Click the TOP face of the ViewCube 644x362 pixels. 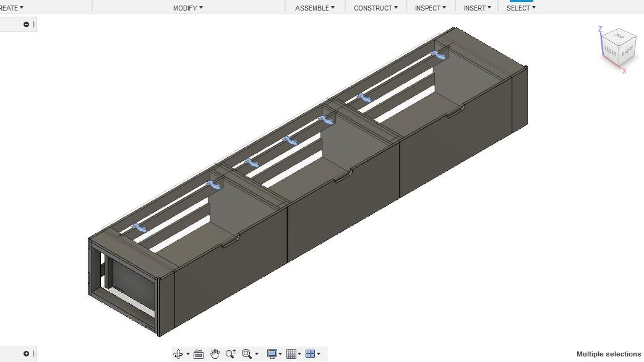tap(619, 36)
